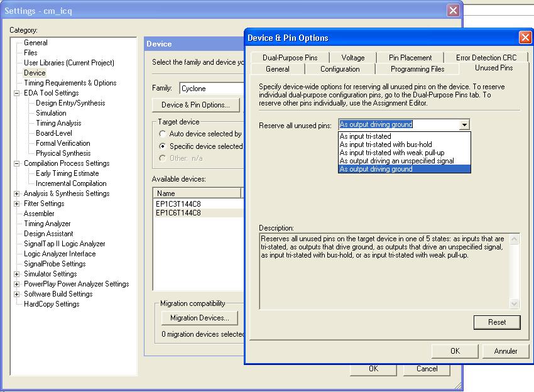Open the Family combo box showing Cyclone
Screen dimensions: 534x392
coord(212,89)
